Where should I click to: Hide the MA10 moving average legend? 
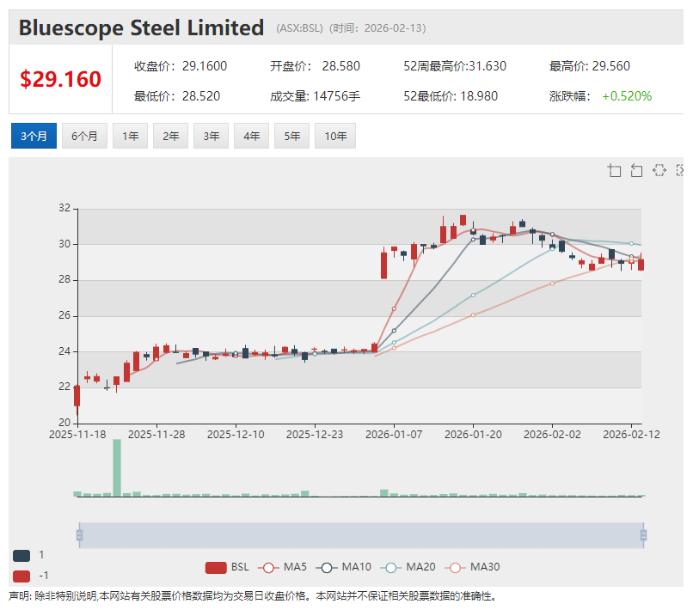(343, 567)
